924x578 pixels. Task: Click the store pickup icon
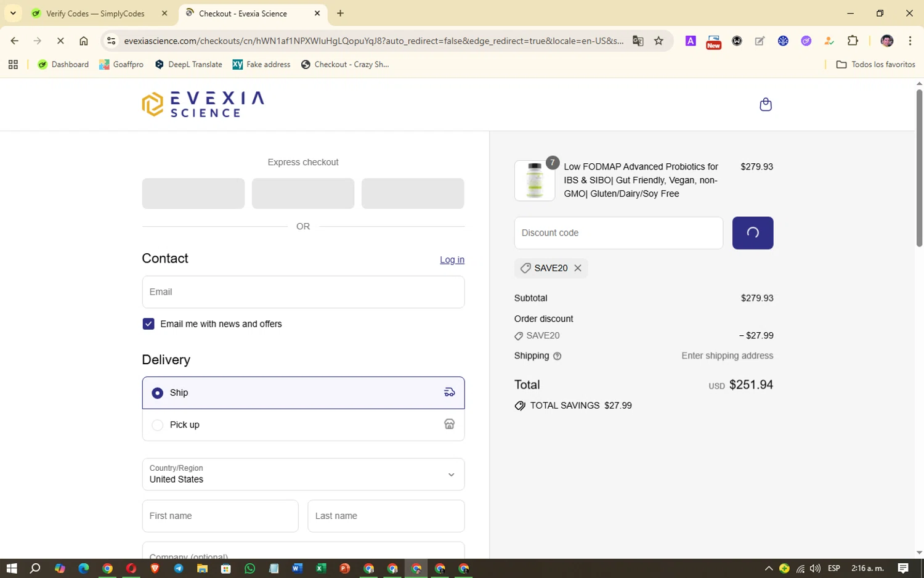[450, 425]
